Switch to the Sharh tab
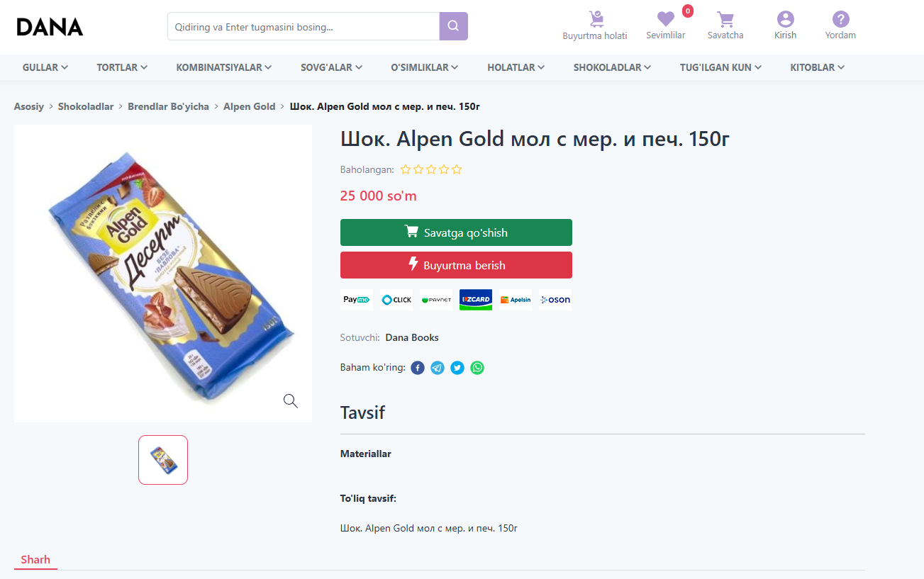Viewport: 924px width, 579px height. (x=35, y=560)
